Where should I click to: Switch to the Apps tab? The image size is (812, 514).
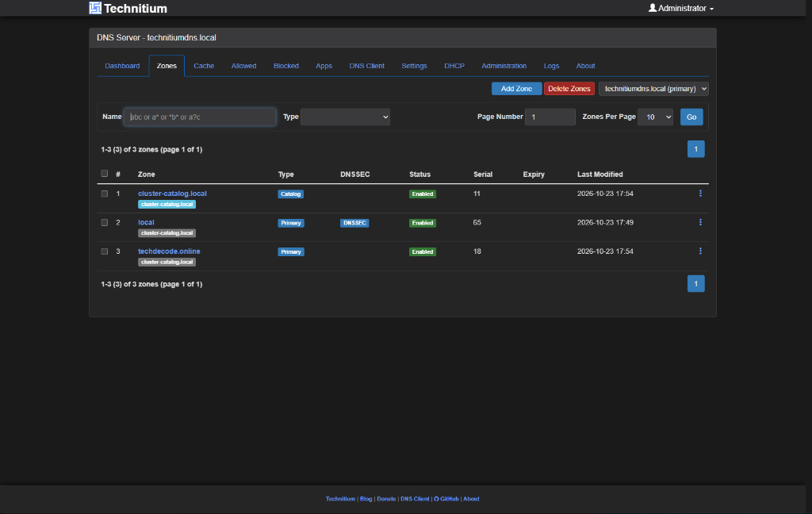pyautogui.click(x=324, y=66)
